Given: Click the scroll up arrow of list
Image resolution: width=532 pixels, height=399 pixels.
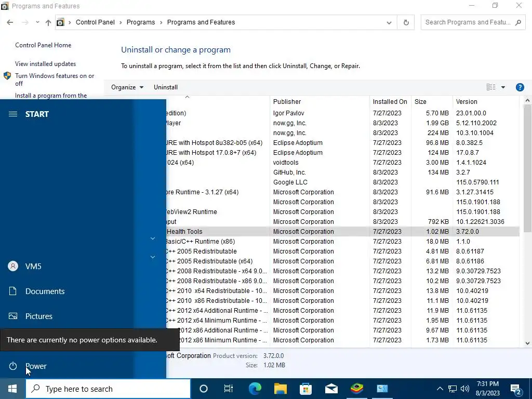Looking at the screenshot, I should click(x=527, y=100).
